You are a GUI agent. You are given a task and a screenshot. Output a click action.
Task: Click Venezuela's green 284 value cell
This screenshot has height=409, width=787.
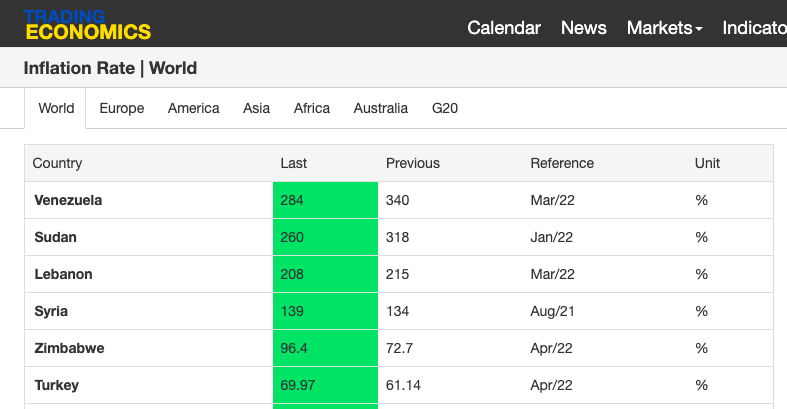click(x=325, y=200)
